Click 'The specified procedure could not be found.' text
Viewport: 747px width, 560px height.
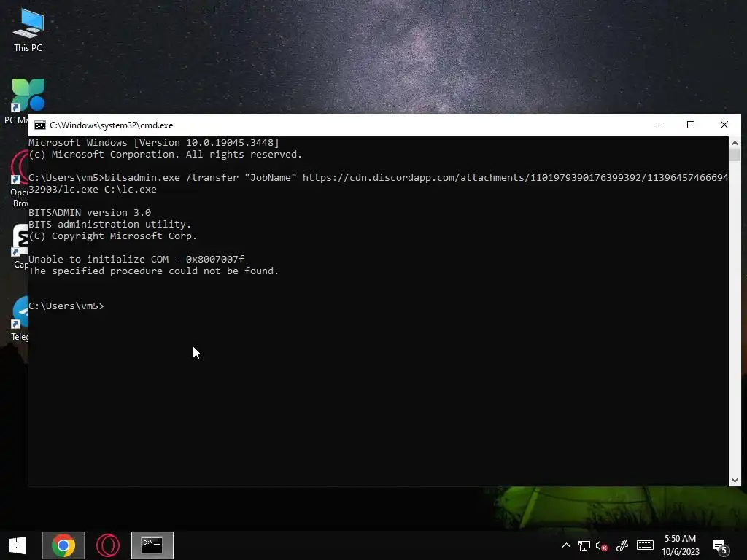click(153, 271)
